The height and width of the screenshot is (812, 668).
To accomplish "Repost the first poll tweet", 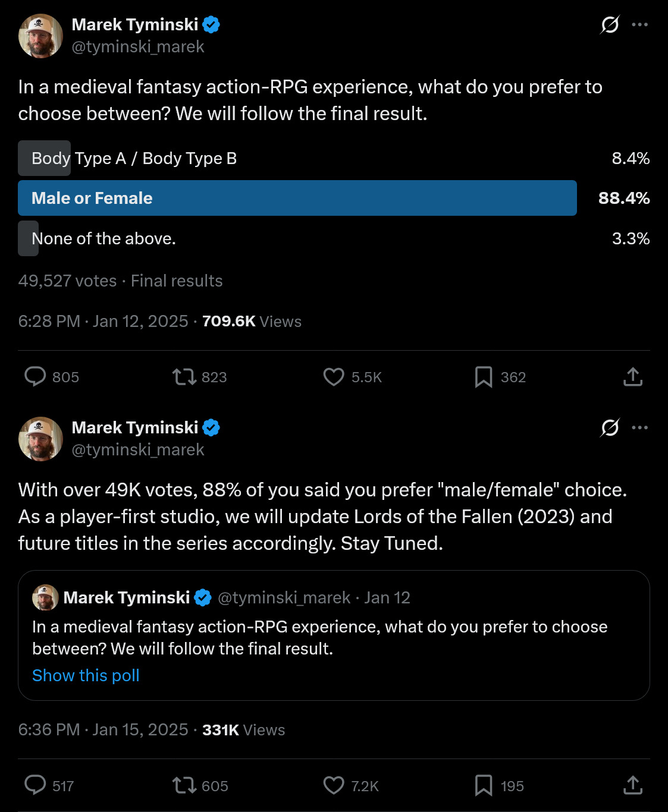I will [x=184, y=377].
